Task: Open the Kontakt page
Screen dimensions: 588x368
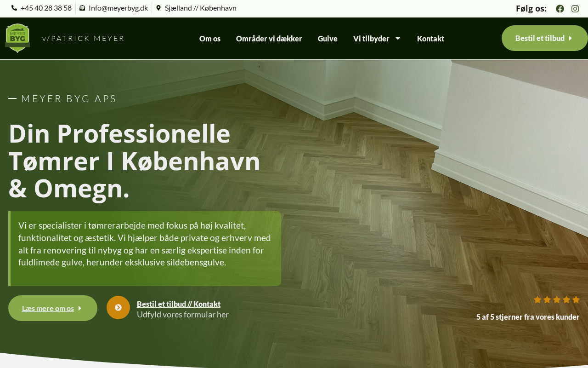Action: coord(430,39)
